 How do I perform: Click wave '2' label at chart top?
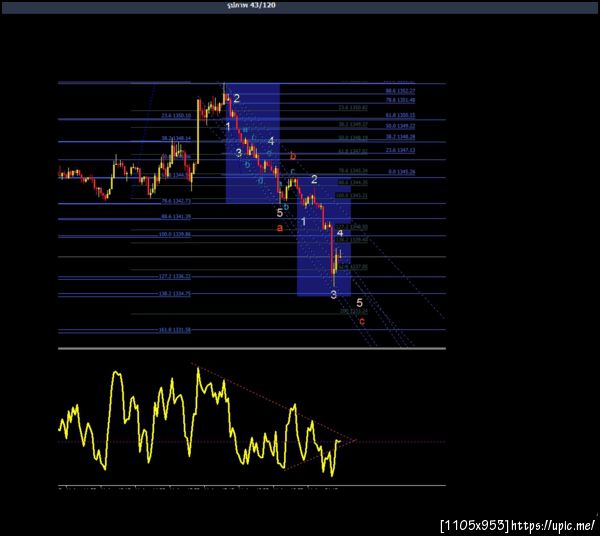click(x=236, y=98)
